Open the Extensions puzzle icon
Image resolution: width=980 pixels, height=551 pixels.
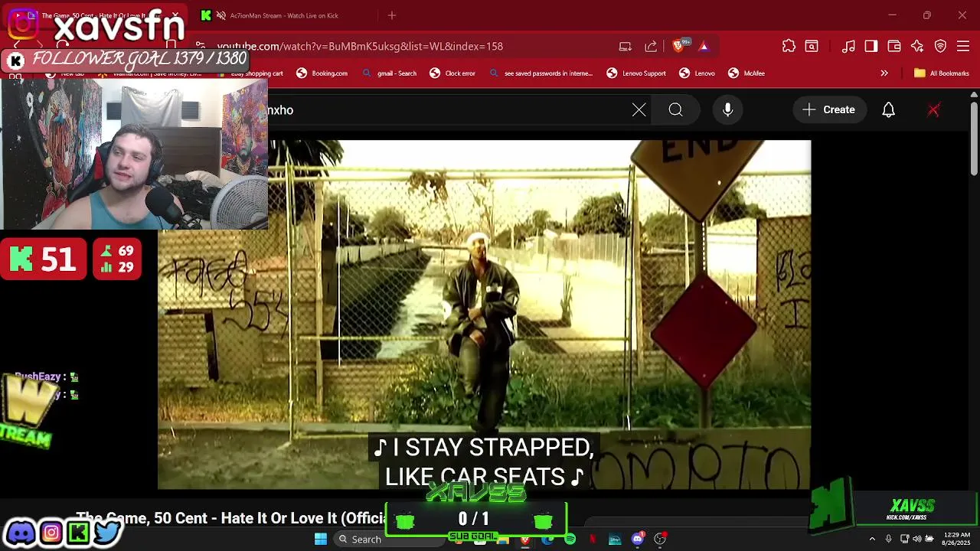pos(789,46)
